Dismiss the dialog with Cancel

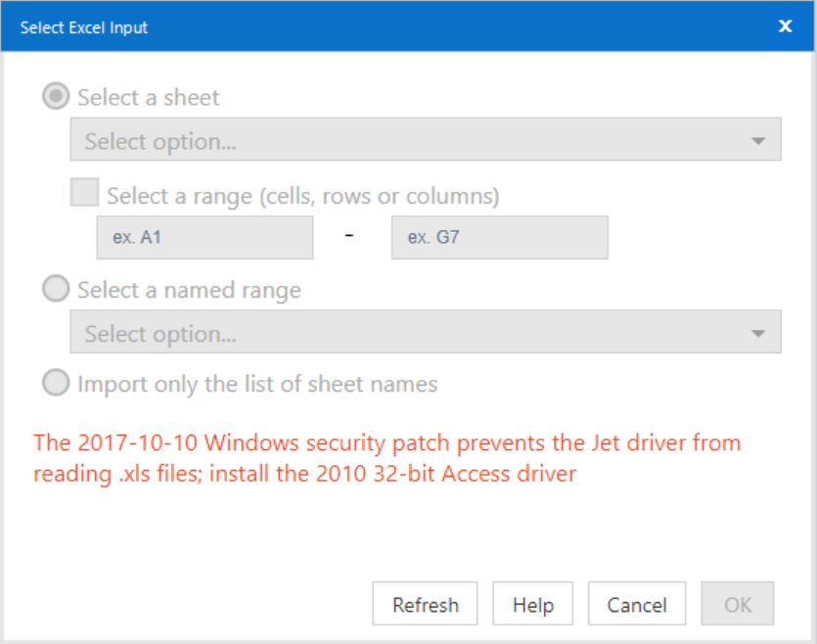pos(636,604)
